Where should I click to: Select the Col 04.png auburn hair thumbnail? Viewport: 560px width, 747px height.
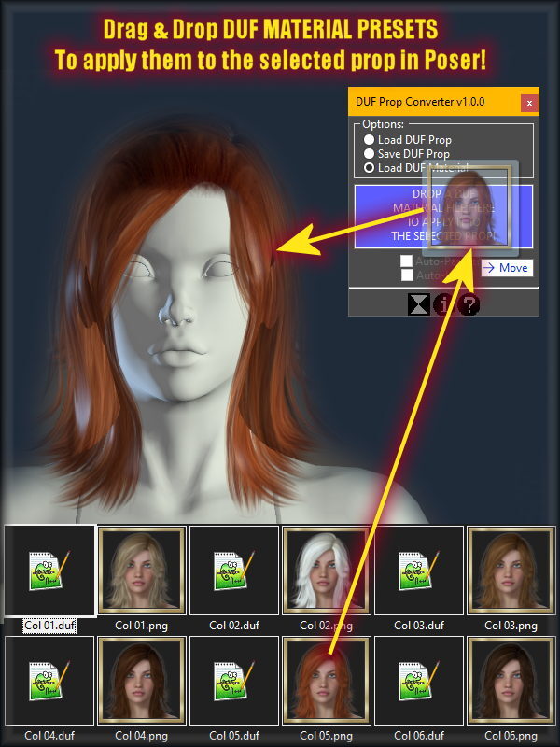pyautogui.click(x=142, y=681)
